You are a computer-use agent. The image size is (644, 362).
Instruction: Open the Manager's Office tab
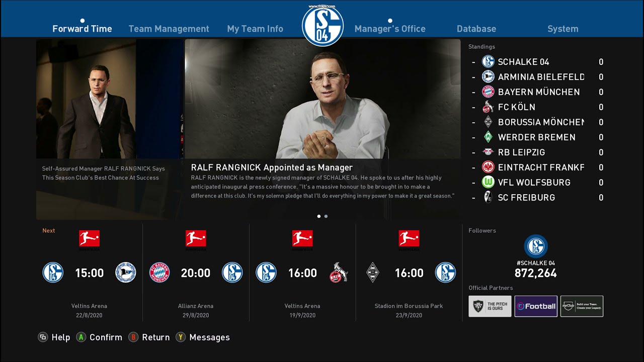coord(390,29)
